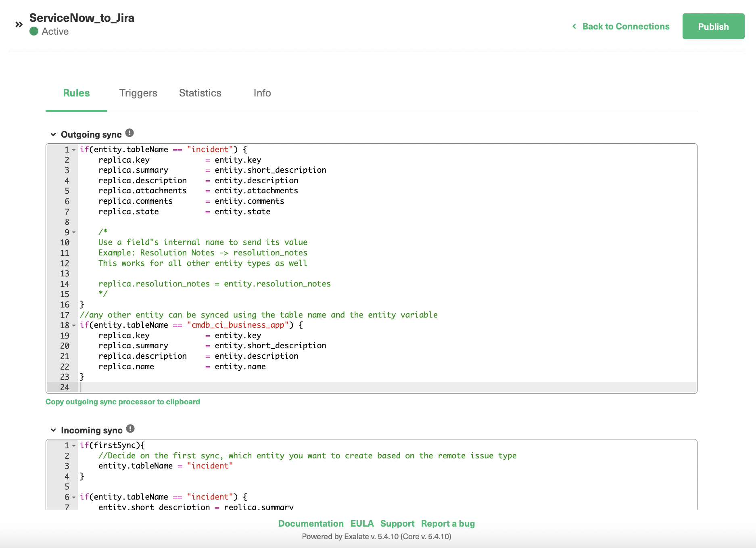
Task: Click line number 17 in outgoing gutter
Action: point(65,315)
